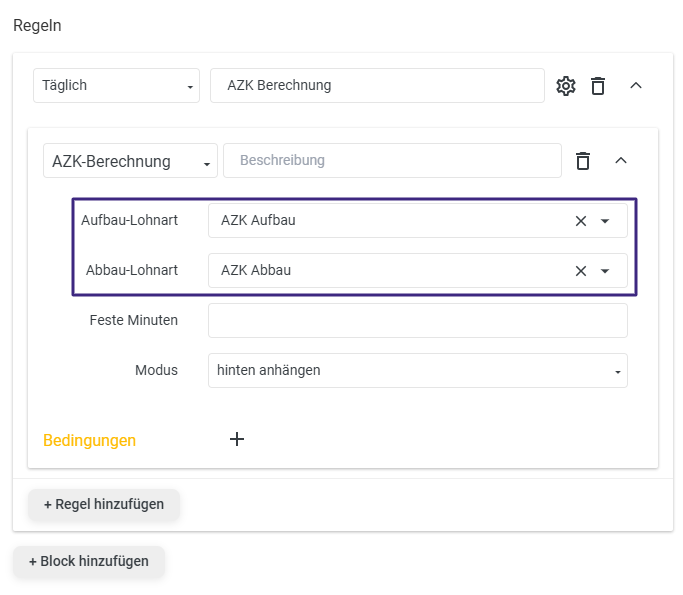Click the Bedingungen heading
Screen dimensions: 683x595
pos(89,440)
